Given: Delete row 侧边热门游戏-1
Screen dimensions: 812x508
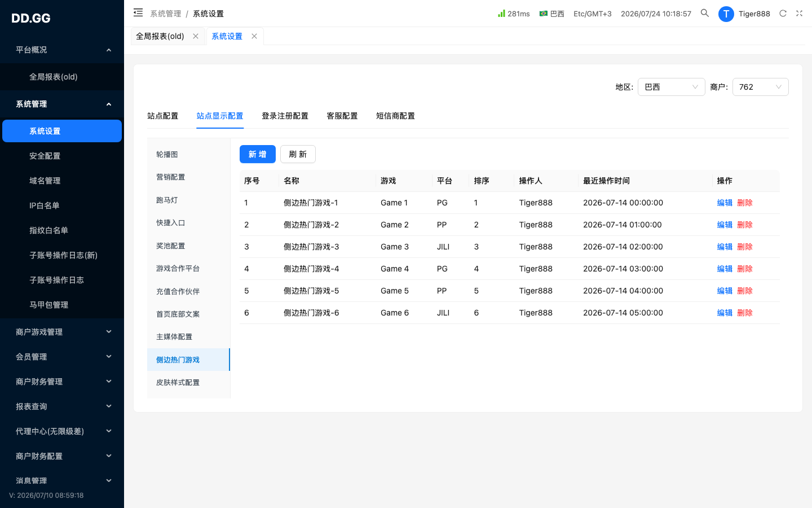Looking at the screenshot, I should pyautogui.click(x=745, y=203).
